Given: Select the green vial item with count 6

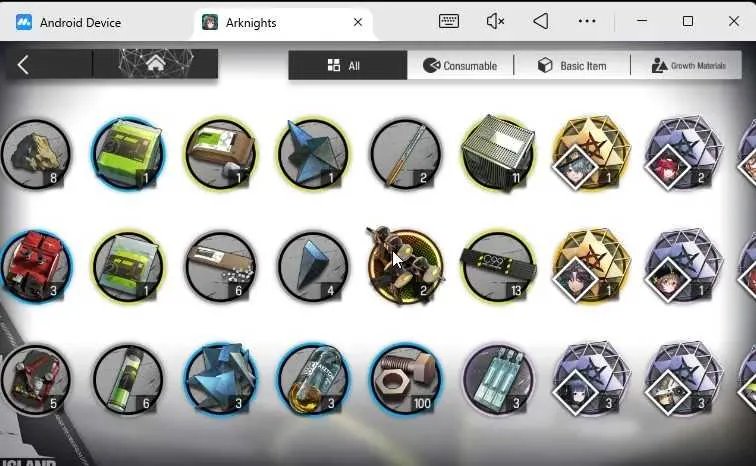Looking at the screenshot, I should 128,379.
